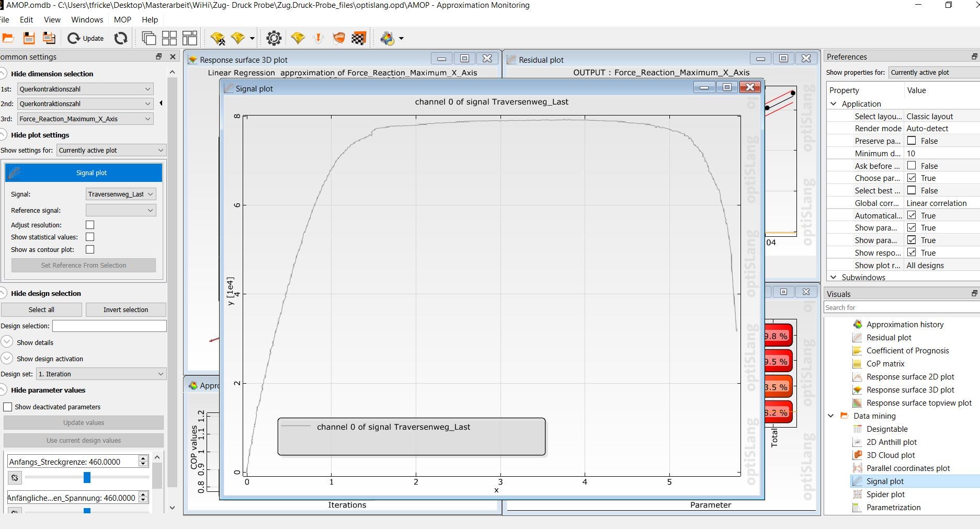This screenshot has width=980, height=529.
Task: Adjust the Anfangs_Streckgrenze slider handle
Action: (x=87, y=477)
